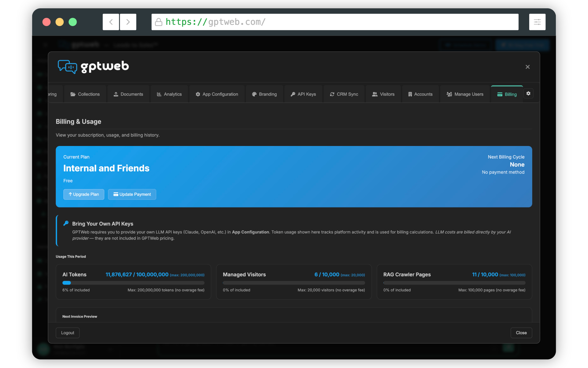588x368 pixels.
Task: Switch to the Documents tab
Action: pos(128,94)
